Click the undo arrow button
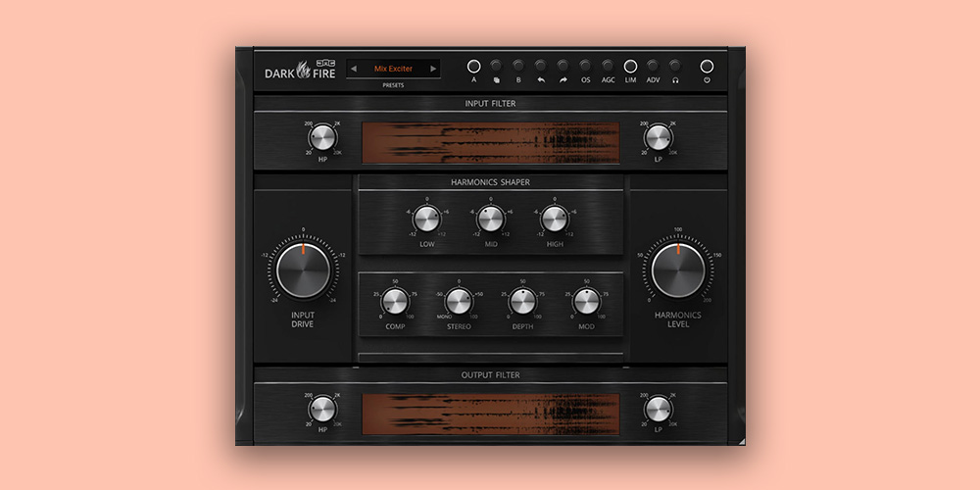The height and width of the screenshot is (490, 980). [x=541, y=65]
